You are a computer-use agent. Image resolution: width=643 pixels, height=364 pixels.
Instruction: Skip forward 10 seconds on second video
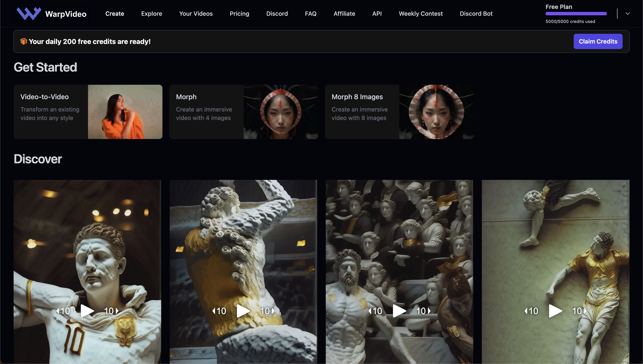point(267,311)
